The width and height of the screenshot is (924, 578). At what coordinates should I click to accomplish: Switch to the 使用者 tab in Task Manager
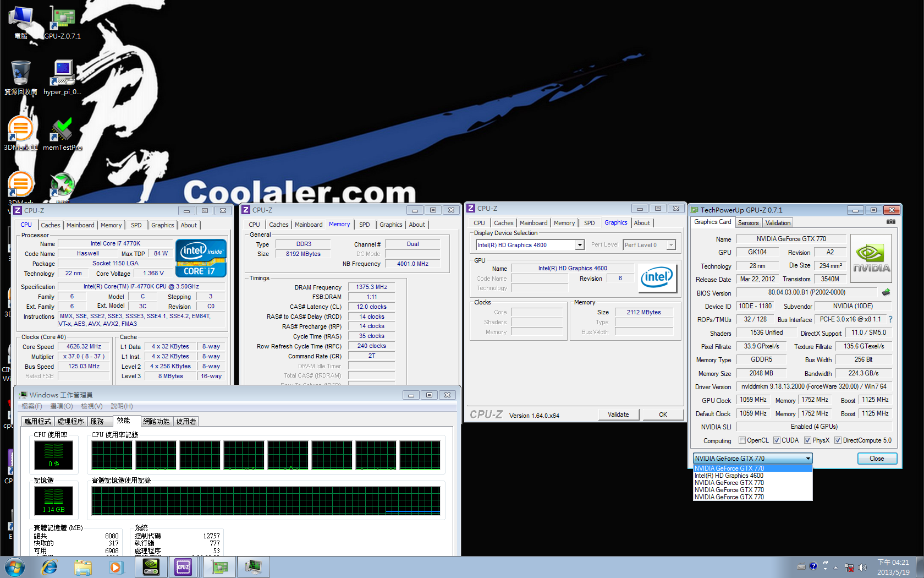[x=186, y=421]
